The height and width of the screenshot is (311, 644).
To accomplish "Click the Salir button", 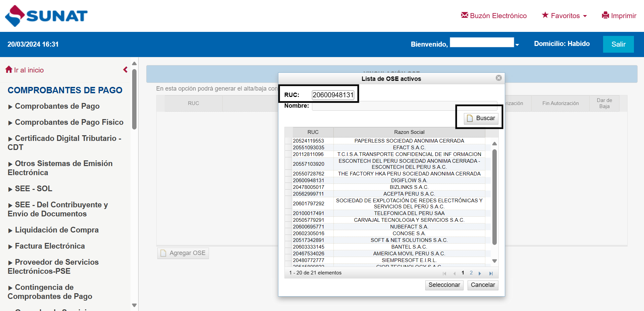I will 618,44.
